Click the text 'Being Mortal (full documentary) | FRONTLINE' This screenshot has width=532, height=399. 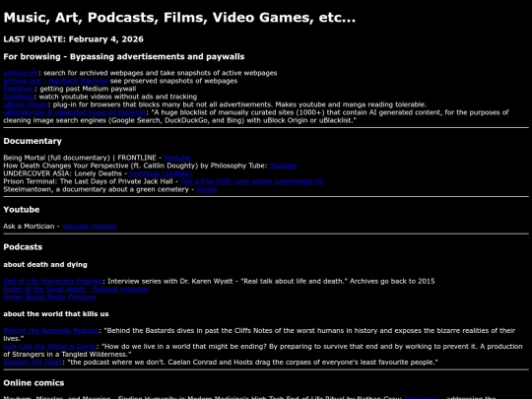(x=80, y=158)
